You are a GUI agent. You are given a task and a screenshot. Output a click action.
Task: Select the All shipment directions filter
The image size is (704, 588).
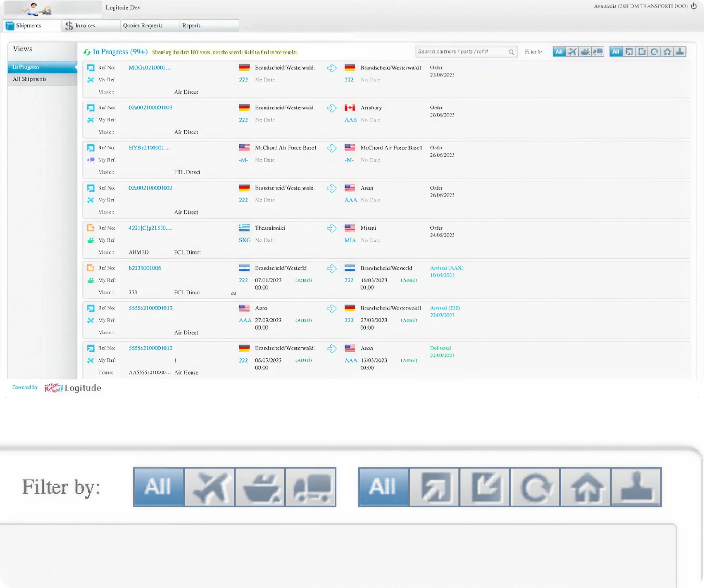[x=616, y=52]
